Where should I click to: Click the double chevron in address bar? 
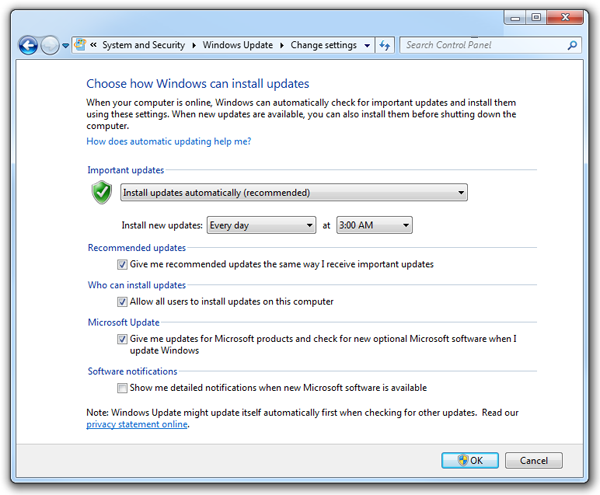(x=93, y=45)
